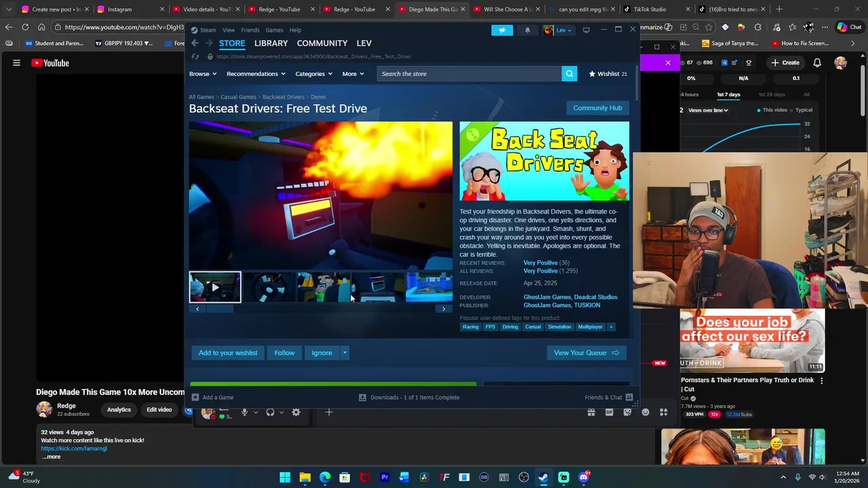Click the Backseat Drivers breadcrumb

point(283,97)
